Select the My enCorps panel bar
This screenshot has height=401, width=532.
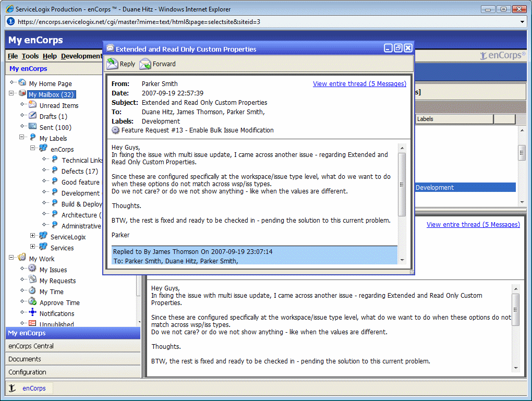[73, 333]
